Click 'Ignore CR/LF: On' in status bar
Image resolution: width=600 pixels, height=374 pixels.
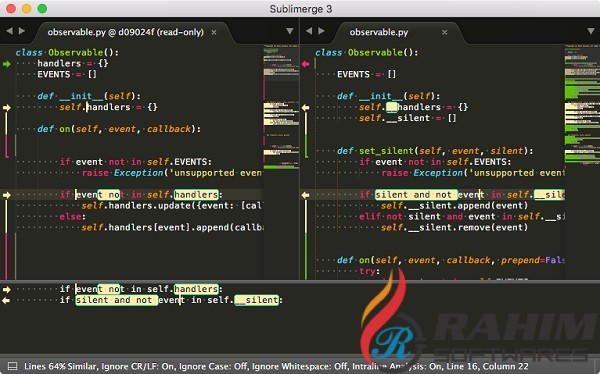(x=138, y=366)
